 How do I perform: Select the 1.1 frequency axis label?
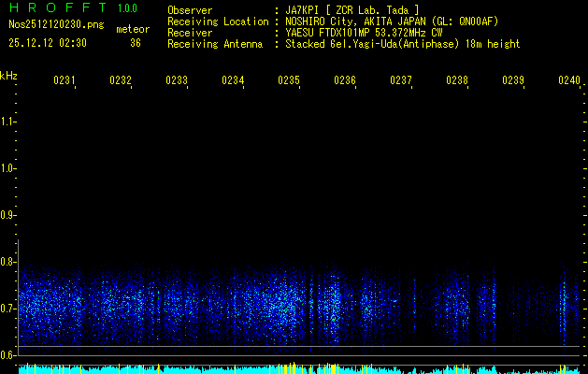click(x=8, y=122)
